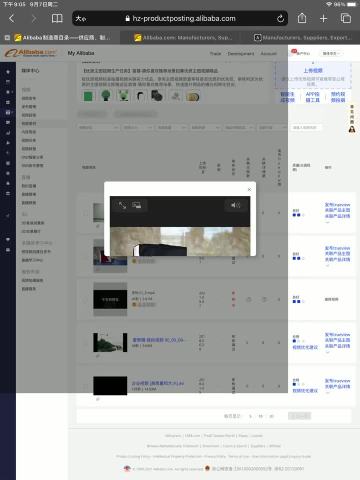Open the video title link in fourth row
This screenshot has width=360, height=480.
pyautogui.click(x=157, y=340)
